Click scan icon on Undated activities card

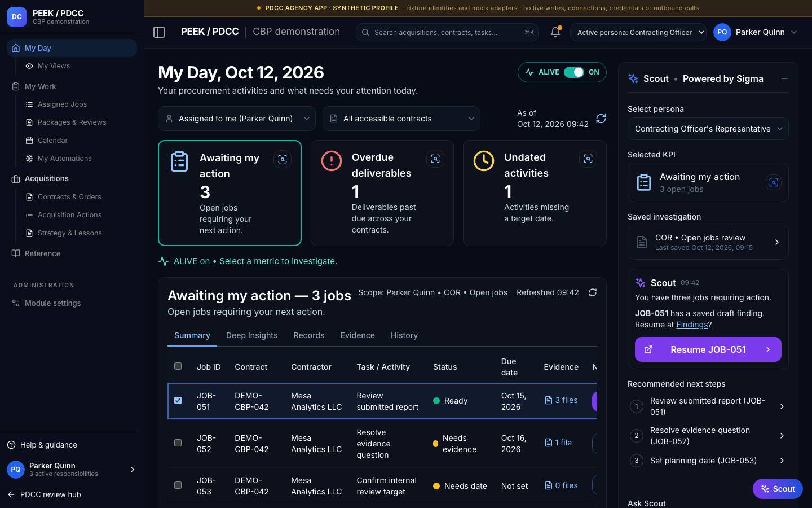[x=588, y=159]
